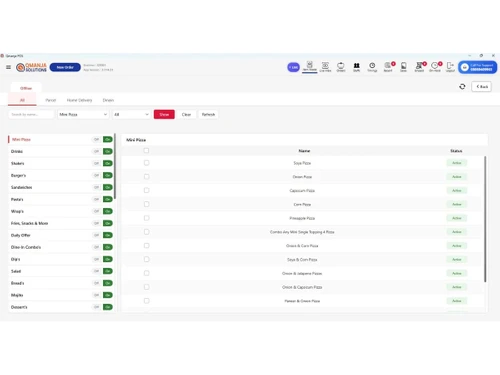This screenshot has width=500, height=375.
Task: Tick the Soya Pizza checkbox
Action: click(x=146, y=163)
